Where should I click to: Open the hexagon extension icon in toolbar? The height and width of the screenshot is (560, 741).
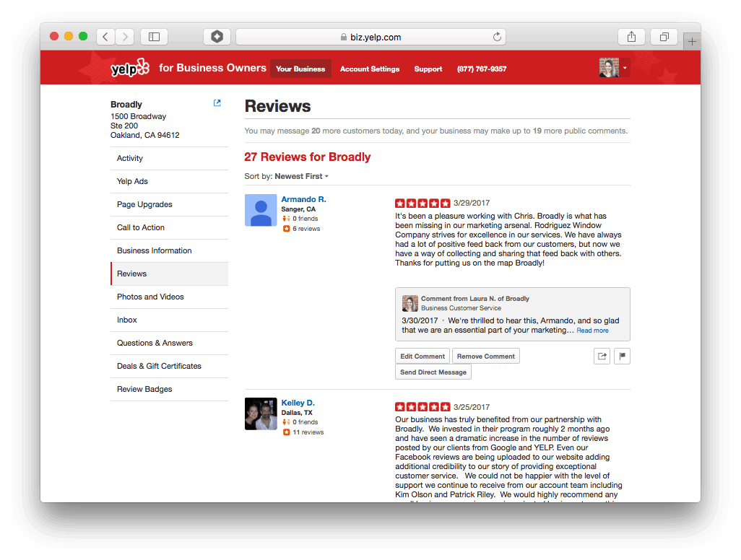coord(217,37)
